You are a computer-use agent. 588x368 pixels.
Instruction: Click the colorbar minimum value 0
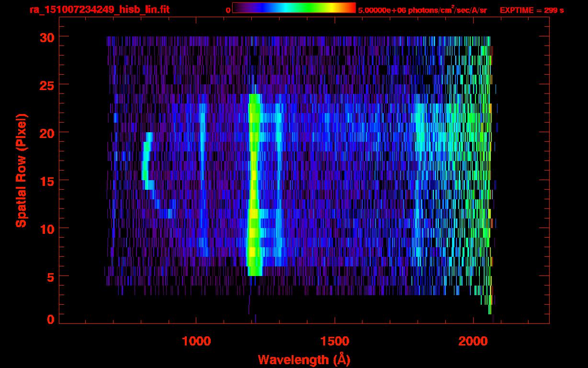point(228,11)
